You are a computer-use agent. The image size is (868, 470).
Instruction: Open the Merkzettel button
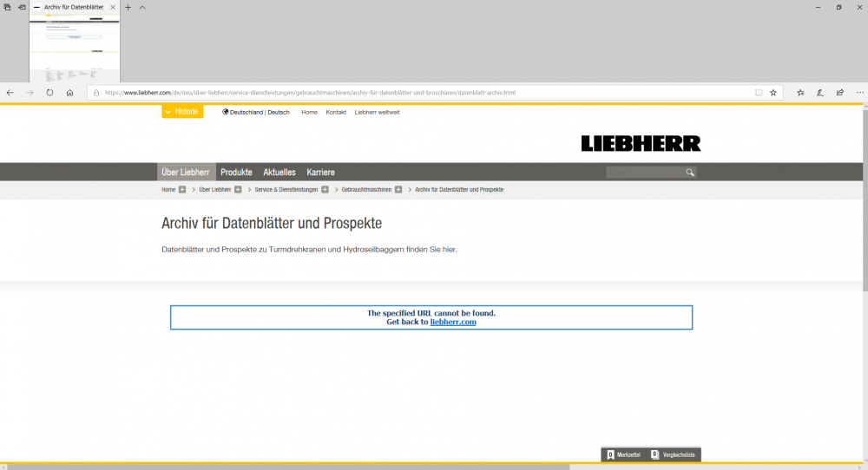[x=624, y=454]
